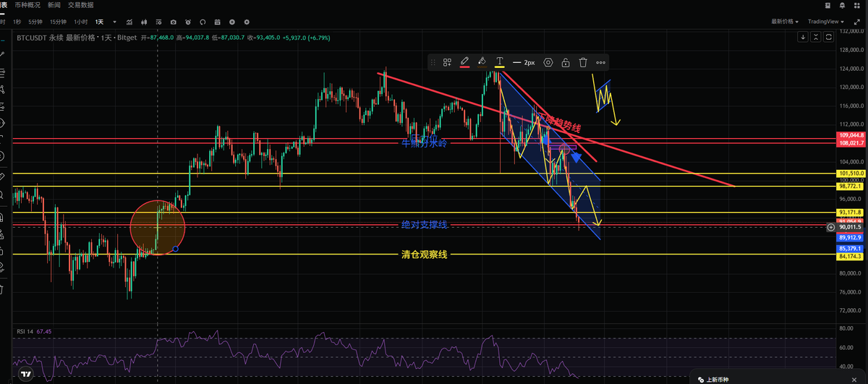Image resolution: width=868 pixels, height=384 pixels.
Task: Select the 绝对支撑线 text label on the chart
Action: (425, 225)
